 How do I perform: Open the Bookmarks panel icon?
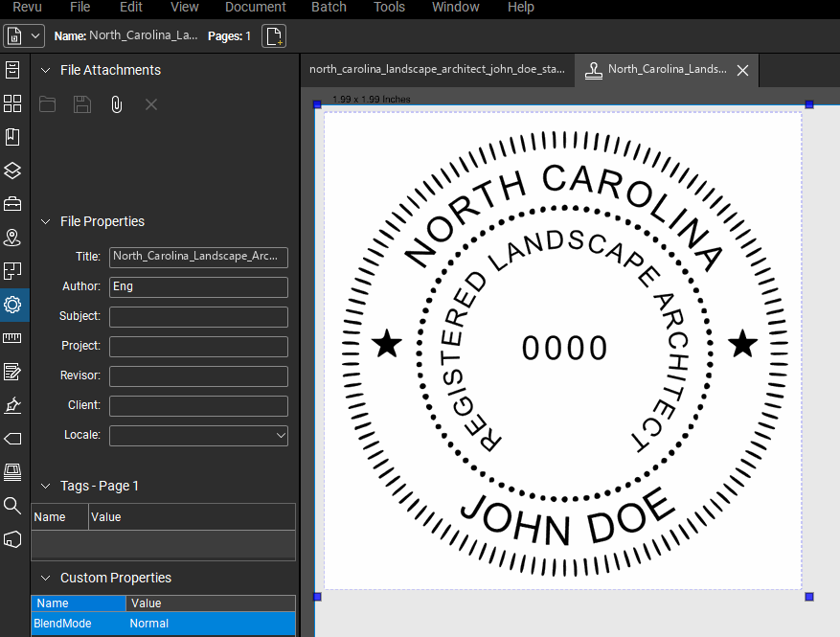tap(12, 137)
